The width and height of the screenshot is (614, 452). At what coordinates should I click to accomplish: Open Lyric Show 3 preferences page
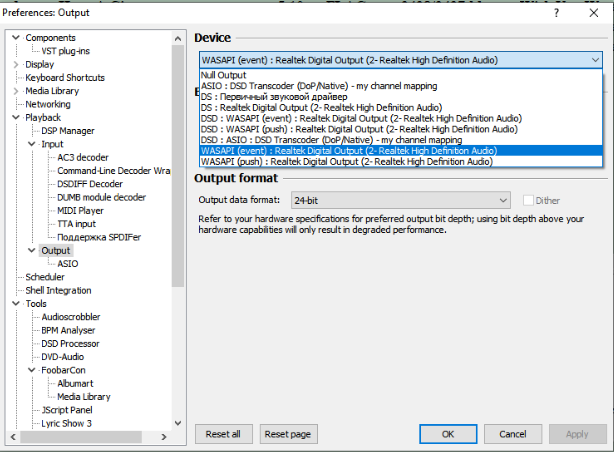click(x=66, y=423)
